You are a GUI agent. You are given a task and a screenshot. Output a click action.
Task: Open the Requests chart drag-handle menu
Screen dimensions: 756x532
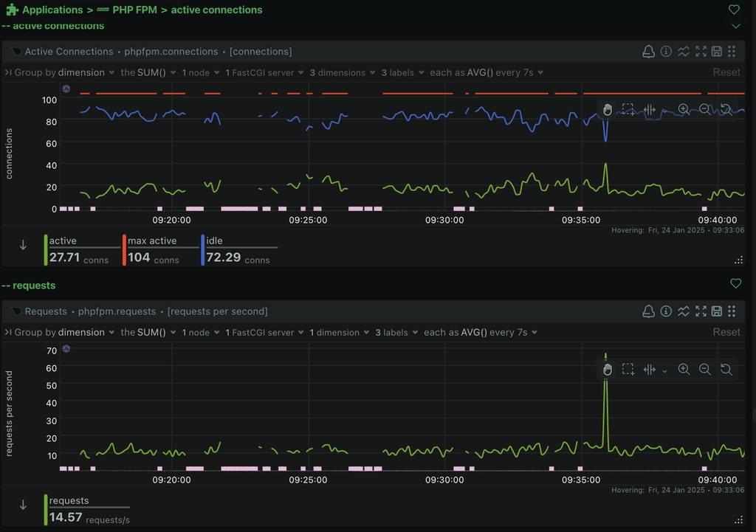tap(732, 311)
